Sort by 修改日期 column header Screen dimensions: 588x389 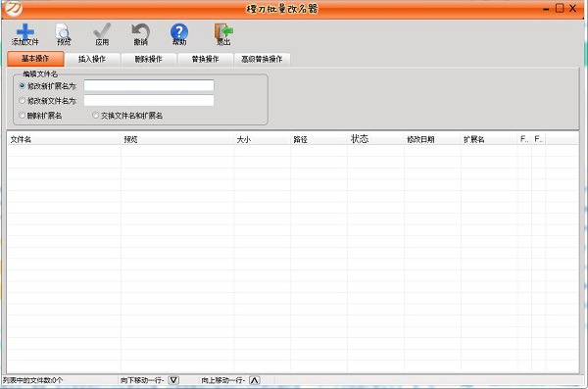pos(432,139)
